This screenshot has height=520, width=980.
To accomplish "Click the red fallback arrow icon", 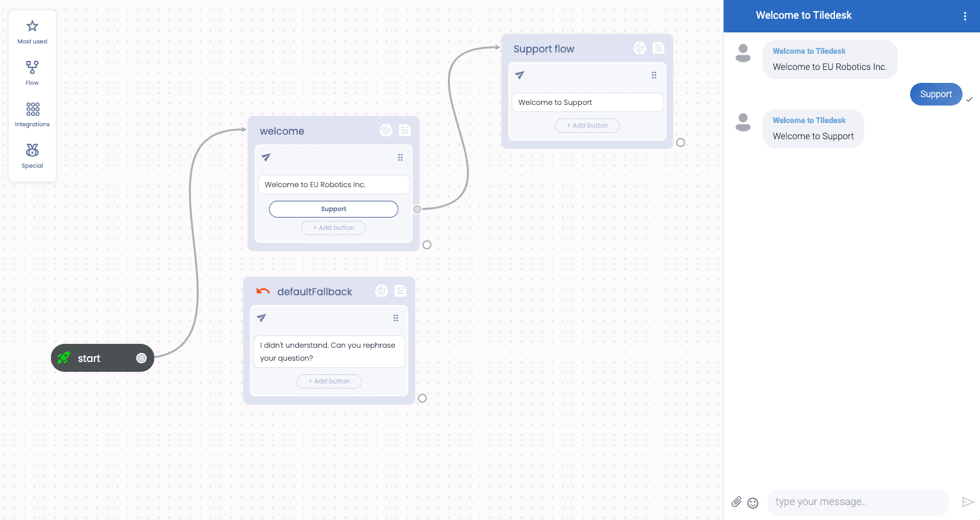I will coord(263,291).
